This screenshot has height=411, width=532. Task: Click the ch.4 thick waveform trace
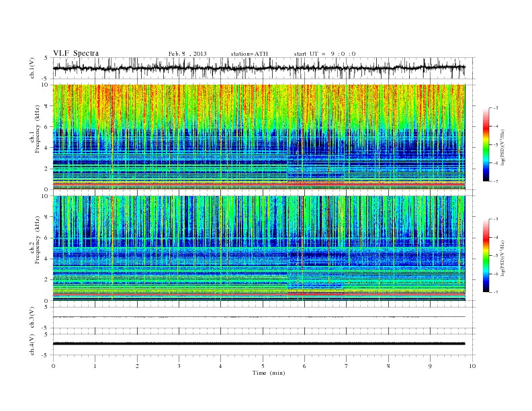point(259,344)
